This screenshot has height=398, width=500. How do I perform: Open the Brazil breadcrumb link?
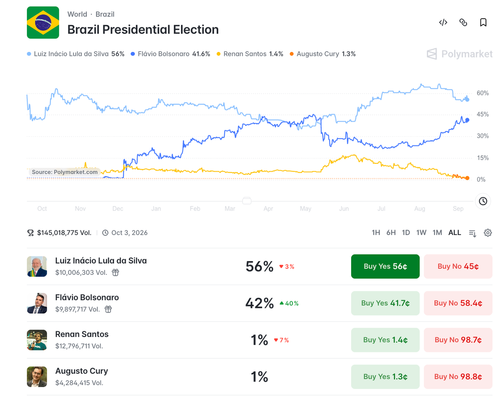105,14
